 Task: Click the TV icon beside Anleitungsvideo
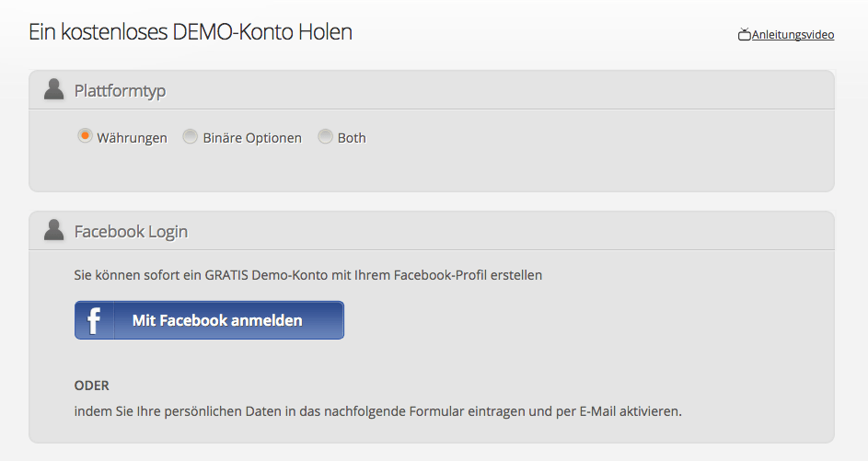[x=744, y=35]
